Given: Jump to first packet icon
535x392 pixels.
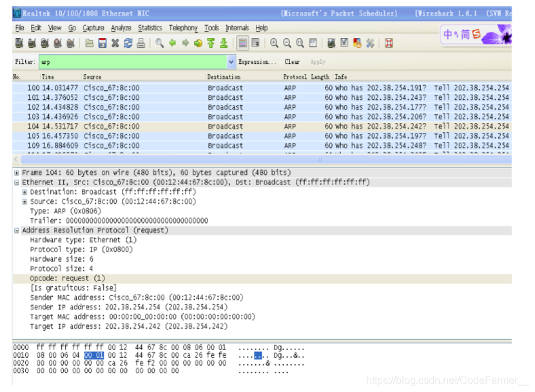Looking at the screenshot, I should 211,43.
